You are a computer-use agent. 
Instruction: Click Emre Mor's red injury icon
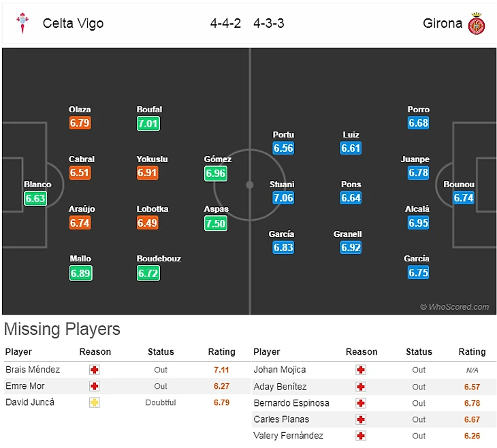[x=95, y=386]
